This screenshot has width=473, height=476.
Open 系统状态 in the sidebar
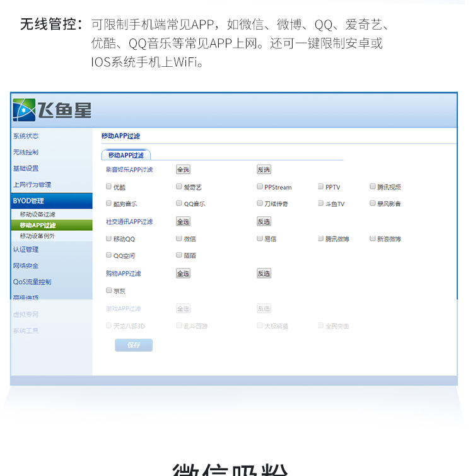click(25, 136)
